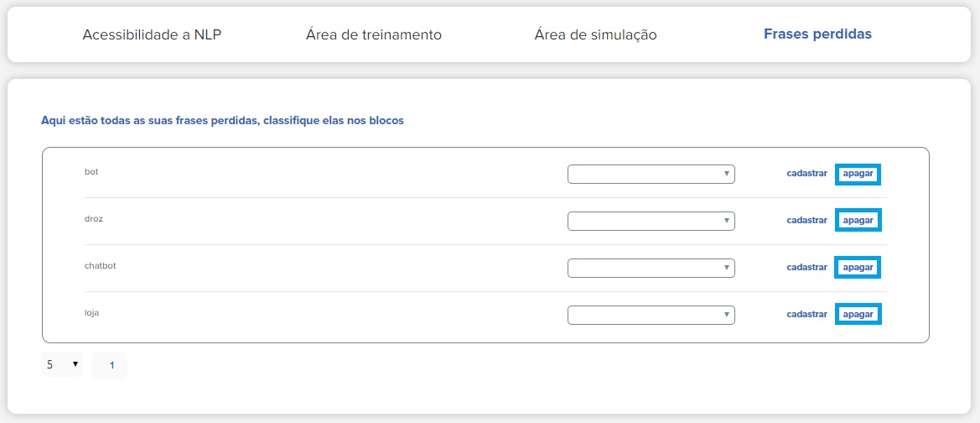Select the Frases perdidas tab
Viewport: 980px width, 423px height.
(817, 34)
